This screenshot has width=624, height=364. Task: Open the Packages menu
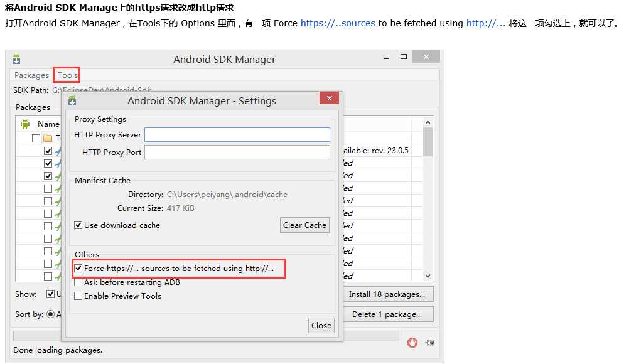(31, 75)
